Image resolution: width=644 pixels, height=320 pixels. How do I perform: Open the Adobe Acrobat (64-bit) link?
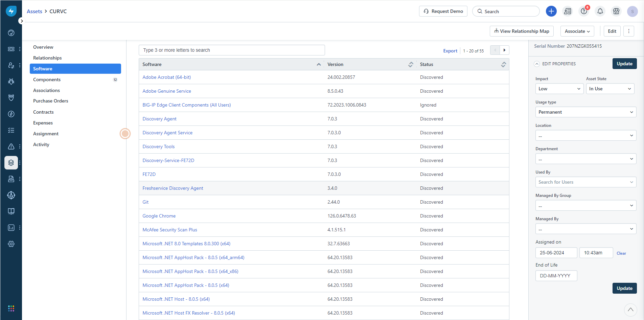167,77
